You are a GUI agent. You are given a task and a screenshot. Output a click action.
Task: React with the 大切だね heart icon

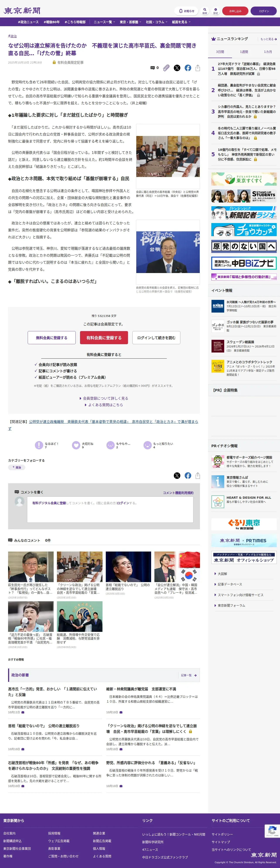coord(76,445)
